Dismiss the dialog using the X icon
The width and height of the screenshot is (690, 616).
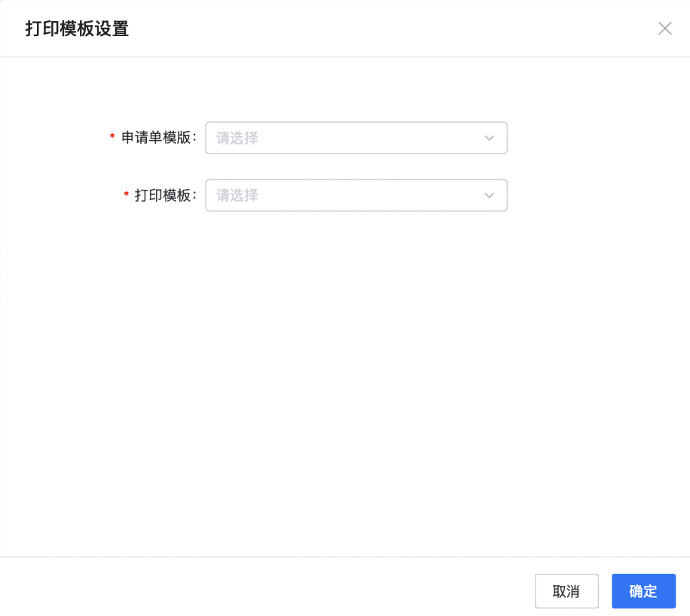[x=664, y=29]
